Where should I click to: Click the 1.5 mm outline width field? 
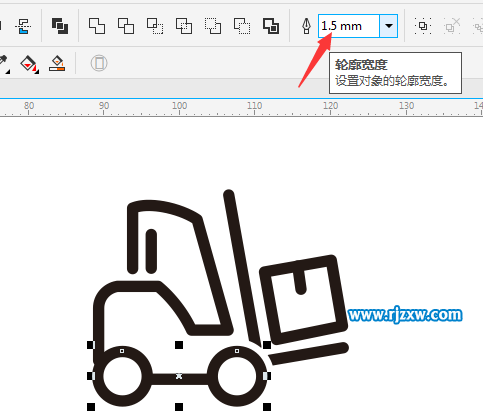349,26
